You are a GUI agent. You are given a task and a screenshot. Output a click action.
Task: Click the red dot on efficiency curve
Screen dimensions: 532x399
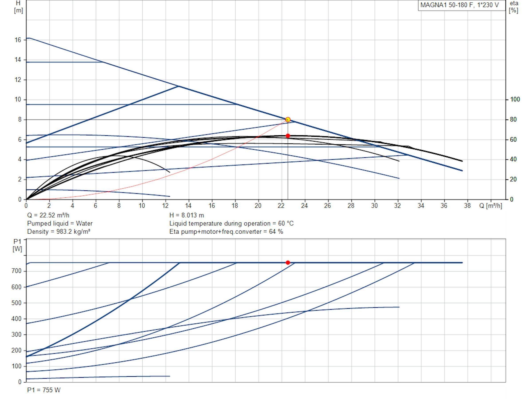pyautogui.click(x=288, y=136)
